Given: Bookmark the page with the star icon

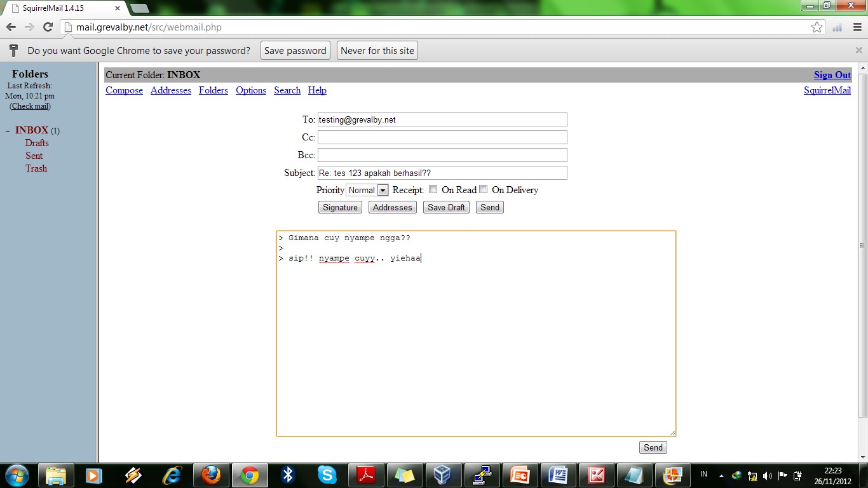Looking at the screenshot, I should click(817, 27).
